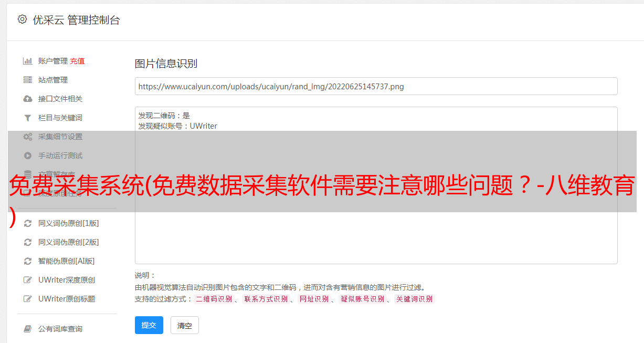Click the 发现疑似账号：UWriter result line
The height and width of the screenshot is (343, 644).
tap(178, 126)
